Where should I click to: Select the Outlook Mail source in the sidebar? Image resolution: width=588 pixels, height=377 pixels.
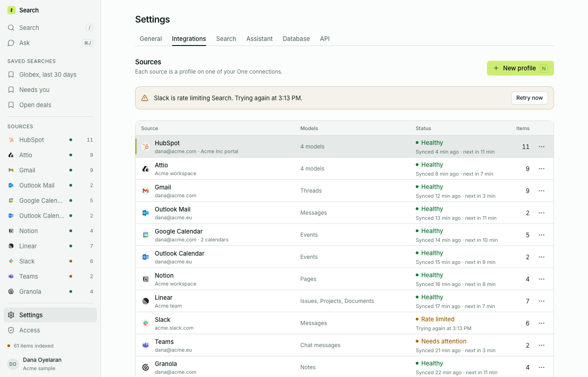(51, 185)
